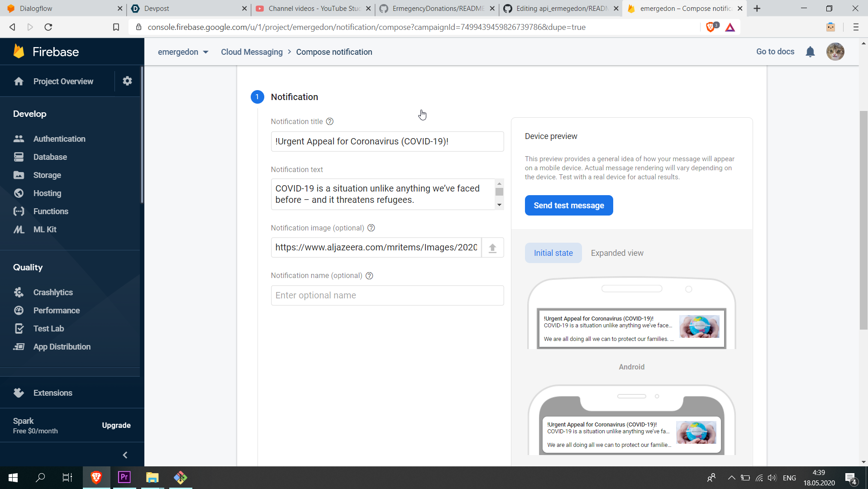The width and height of the screenshot is (868, 489).
Task: Open Extensions in the sidebar
Action: [x=53, y=393]
